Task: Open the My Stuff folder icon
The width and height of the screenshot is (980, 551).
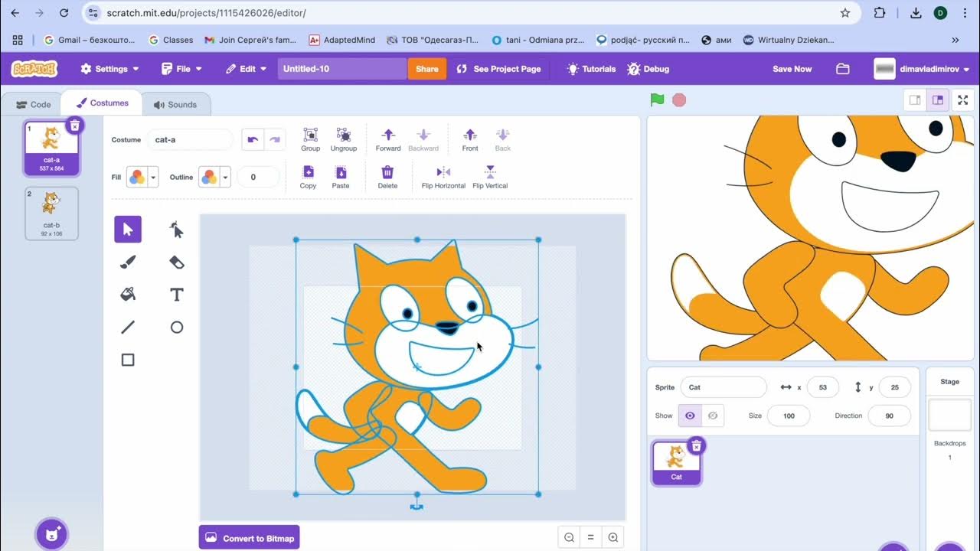Action: 843,69
